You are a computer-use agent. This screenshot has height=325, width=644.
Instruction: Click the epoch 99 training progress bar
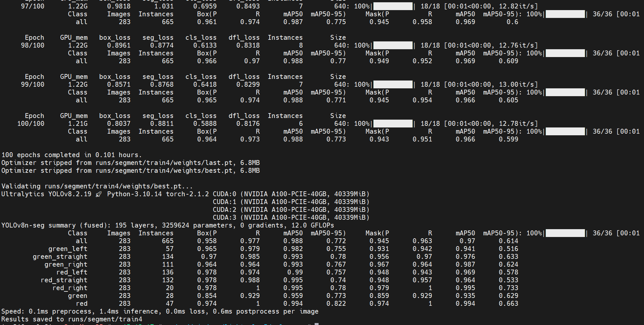[x=393, y=84]
